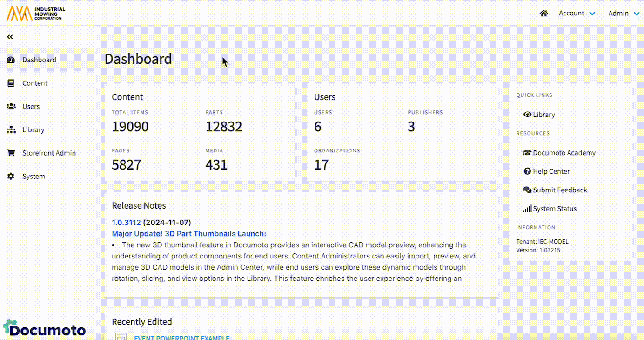Click the System gear icon
The height and width of the screenshot is (340, 644).
coord(11,177)
